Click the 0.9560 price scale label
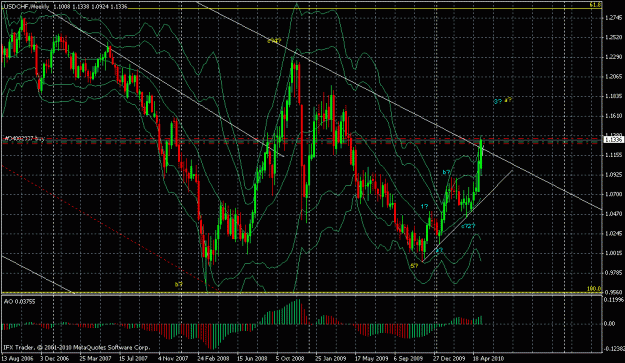 (613, 292)
